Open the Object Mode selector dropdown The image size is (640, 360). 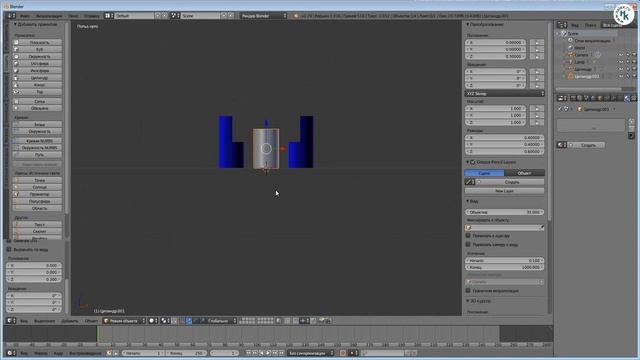[x=124, y=321]
